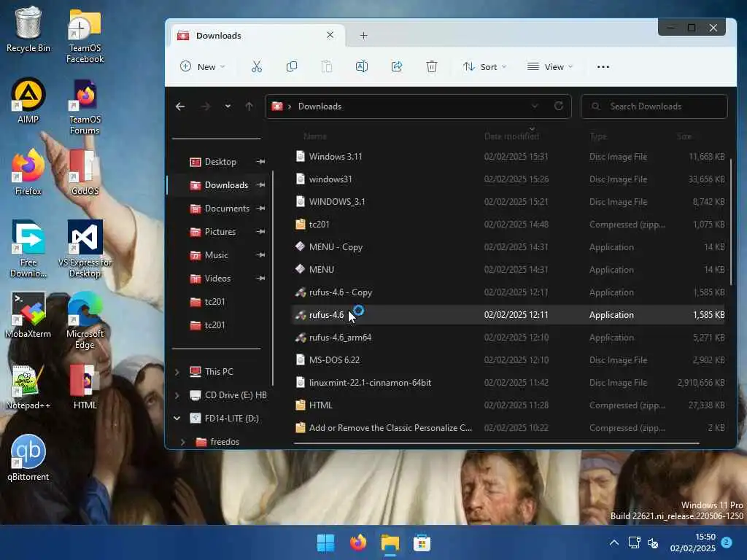747x560 pixels.
Task: Open the taskbar clock and date
Action: 693,542
